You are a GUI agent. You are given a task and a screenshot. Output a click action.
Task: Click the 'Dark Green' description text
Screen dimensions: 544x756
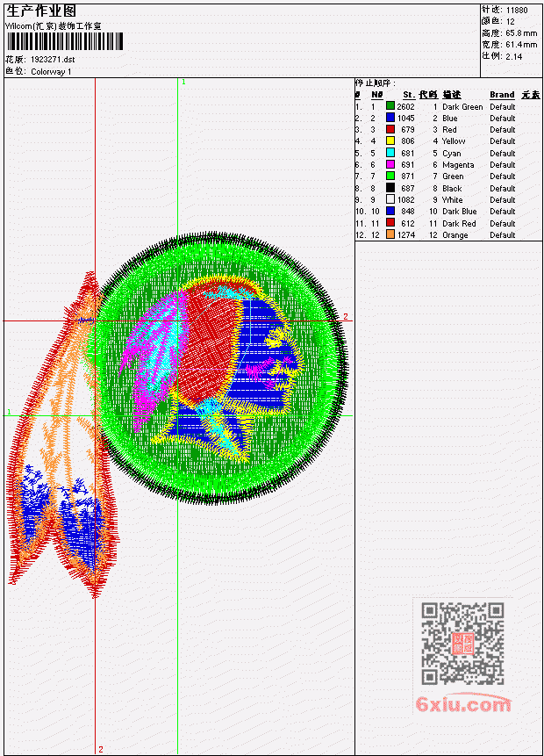[x=462, y=106]
